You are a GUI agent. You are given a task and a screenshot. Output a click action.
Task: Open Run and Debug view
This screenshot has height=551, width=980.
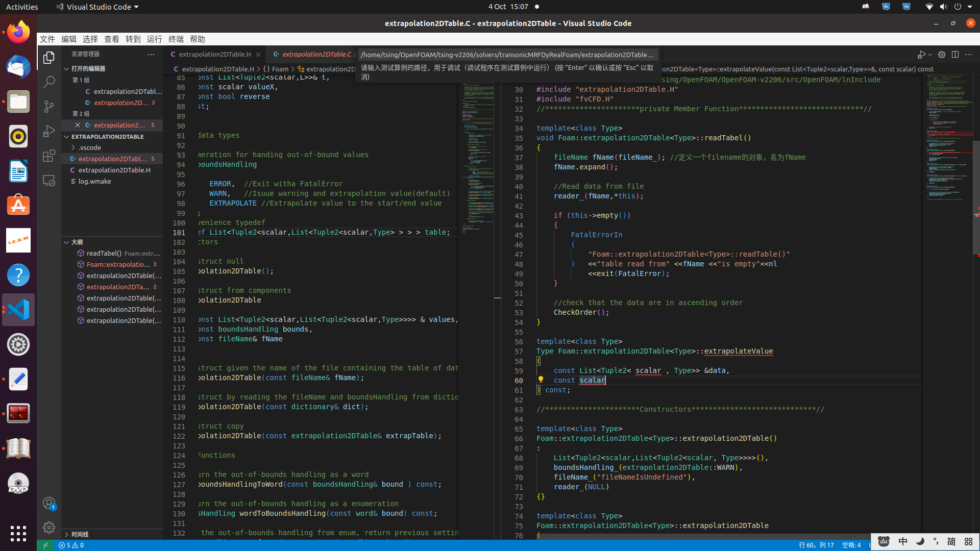pyautogui.click(x=49, y=131)
